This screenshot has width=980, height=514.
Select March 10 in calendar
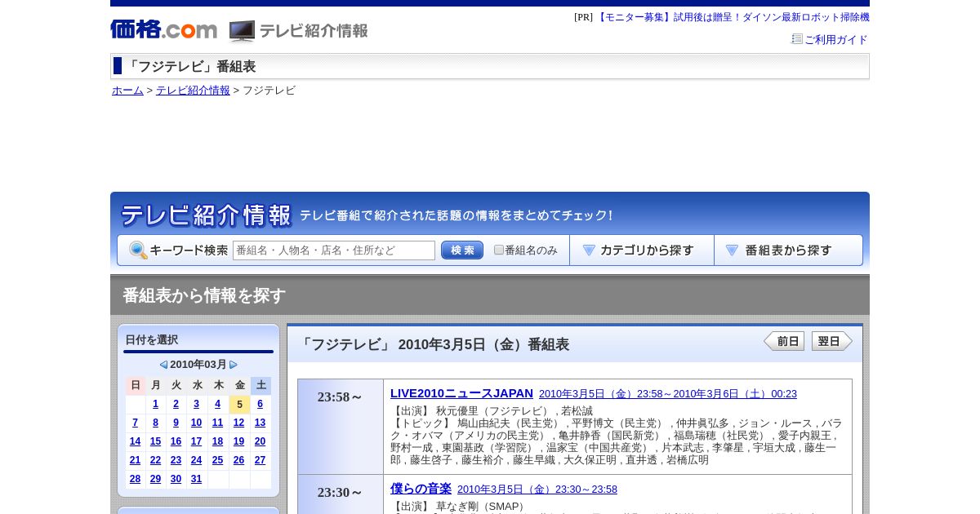coord(197,423)
